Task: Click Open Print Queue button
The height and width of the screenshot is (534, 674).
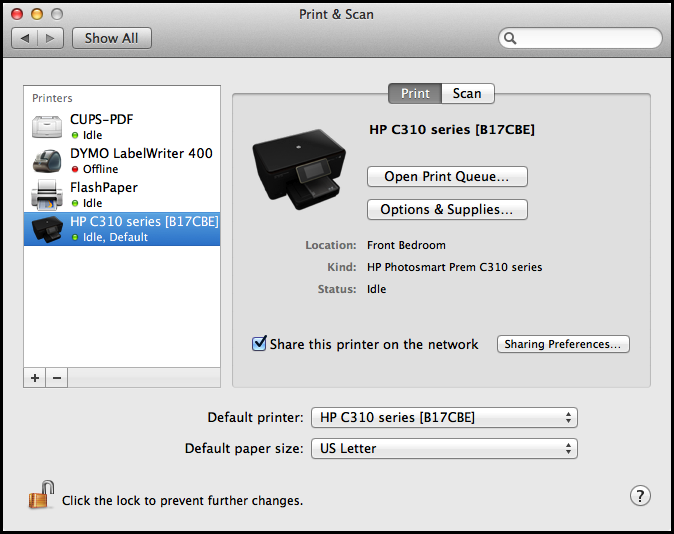Action: [447, 177]
